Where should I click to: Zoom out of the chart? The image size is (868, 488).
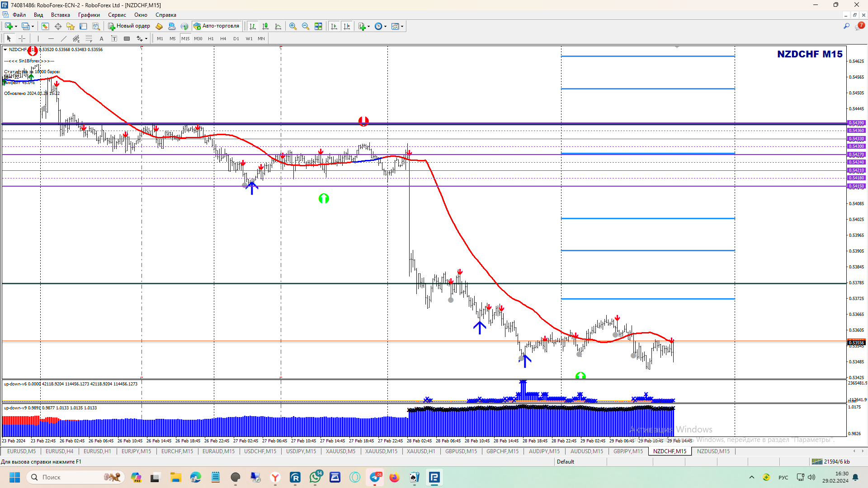click(x=306, y=26)
